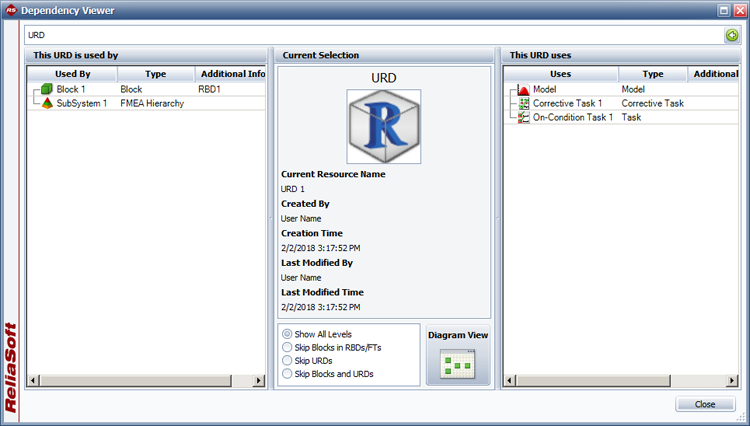Select the Skip URDs radio button
Image resolution: width=750 pixels, height=426 pixels.
coord(288,360)
